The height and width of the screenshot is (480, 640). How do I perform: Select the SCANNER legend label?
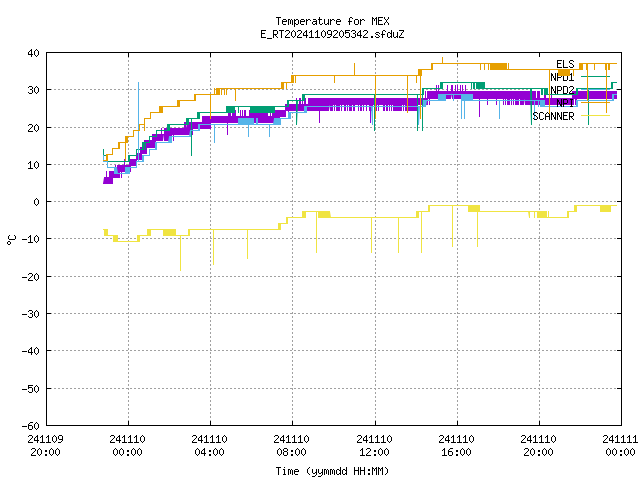pos(553,116)
